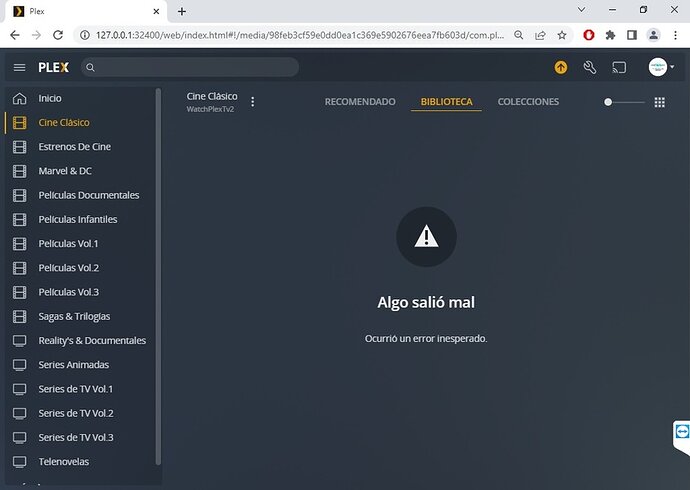Click the poster size slider handle

tap(608, 102)
